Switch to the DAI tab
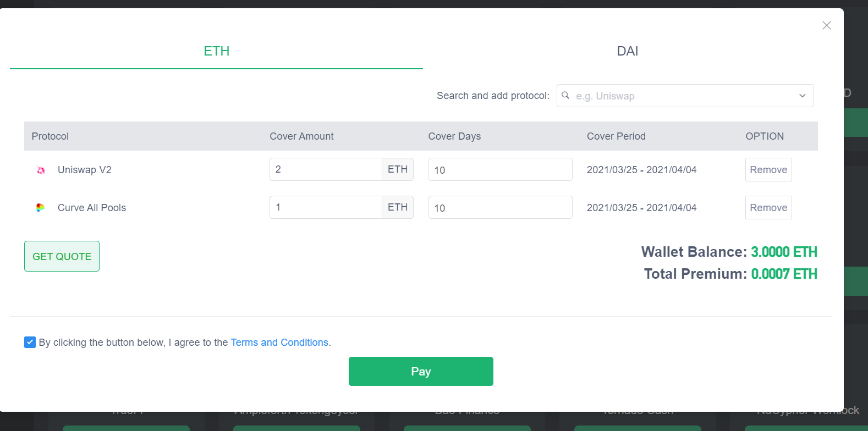868x431 pixels. point(628,51)
